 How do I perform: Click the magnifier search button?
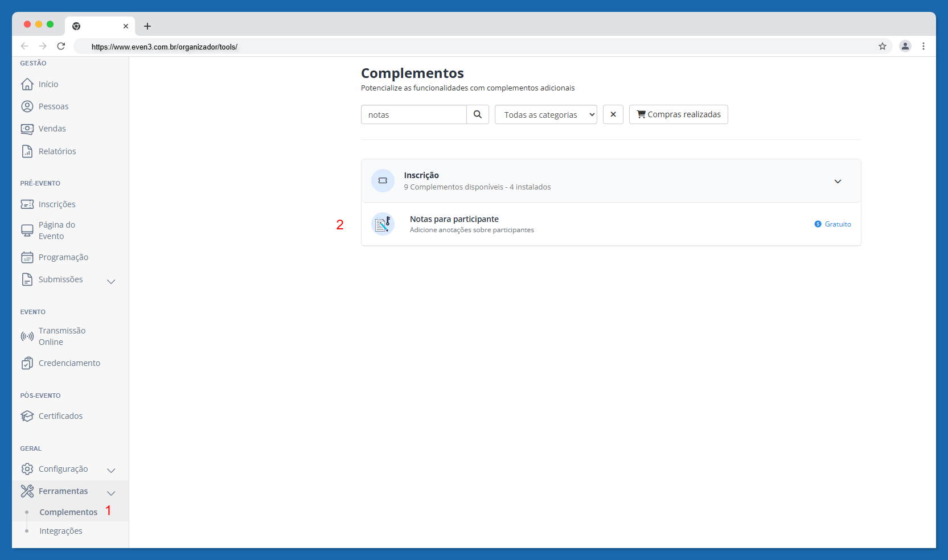[x=478, y=114]
